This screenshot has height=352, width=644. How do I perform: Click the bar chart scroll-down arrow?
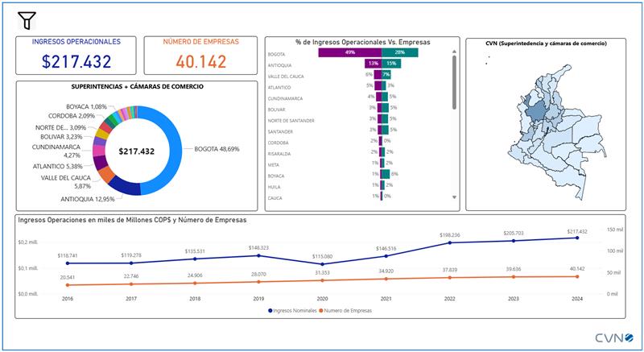pyautogui.click(x=455, y=197)
